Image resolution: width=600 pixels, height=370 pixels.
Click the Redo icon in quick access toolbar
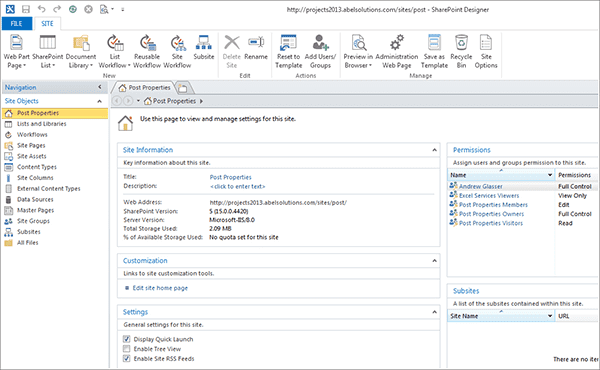(57, 9)
